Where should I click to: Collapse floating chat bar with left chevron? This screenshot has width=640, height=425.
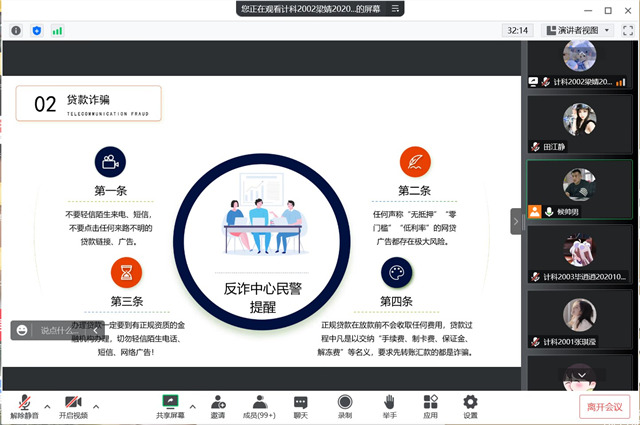(x=95, y=330)
